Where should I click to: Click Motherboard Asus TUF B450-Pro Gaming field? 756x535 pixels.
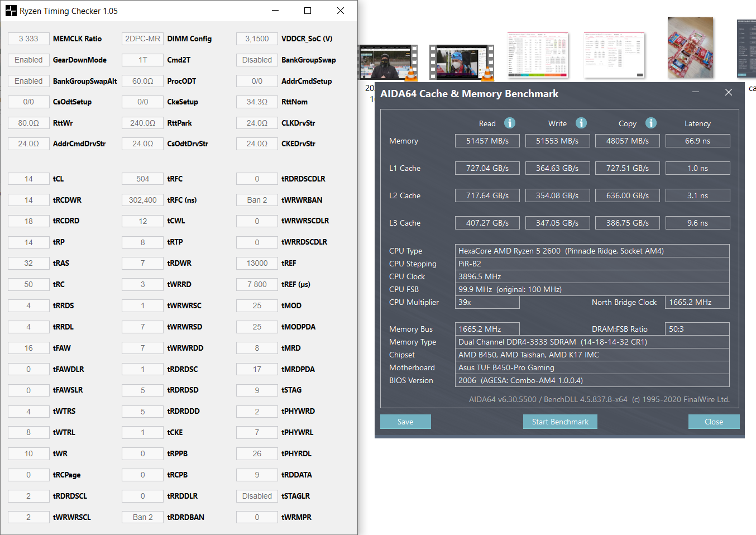(x=592, y=367)
